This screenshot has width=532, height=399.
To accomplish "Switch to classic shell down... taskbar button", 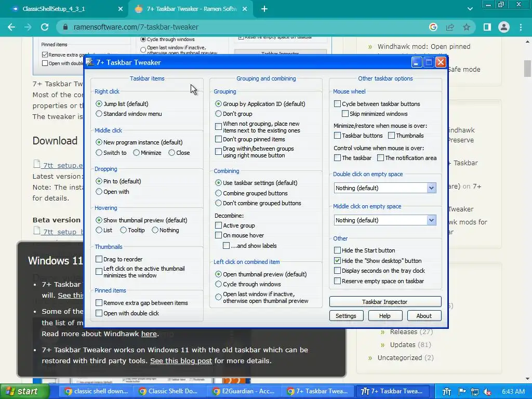I will [96, 391].
